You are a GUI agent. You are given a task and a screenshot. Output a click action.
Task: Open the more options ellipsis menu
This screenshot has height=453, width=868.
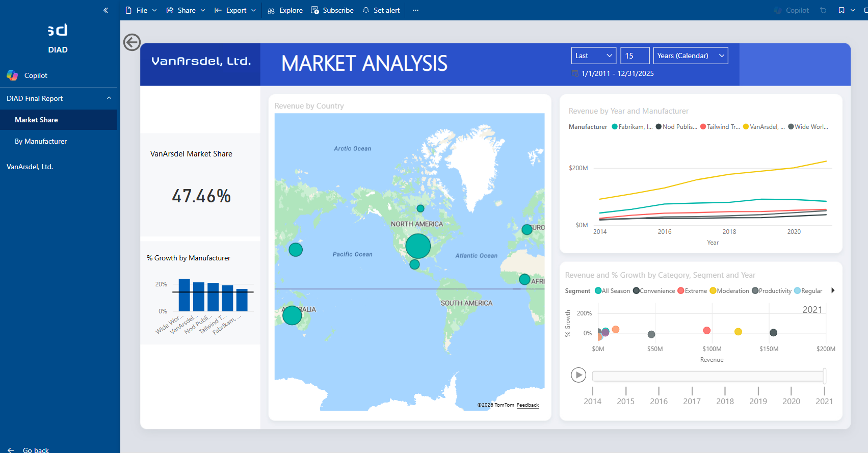coord(415,10)
